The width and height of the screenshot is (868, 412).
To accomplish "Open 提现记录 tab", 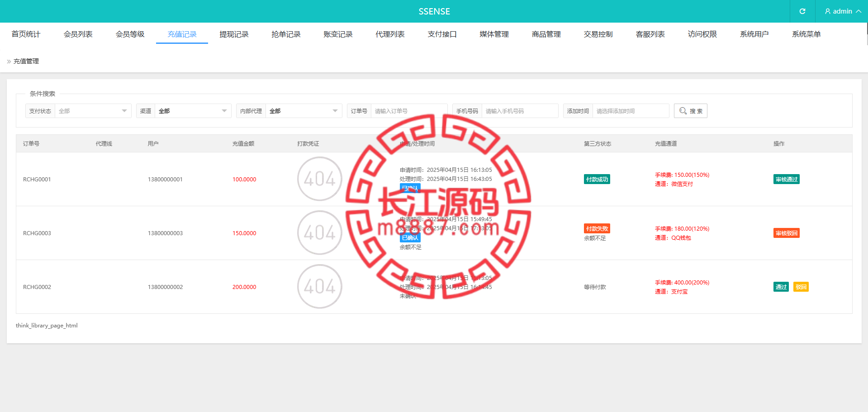I will [x=234, y=34].
